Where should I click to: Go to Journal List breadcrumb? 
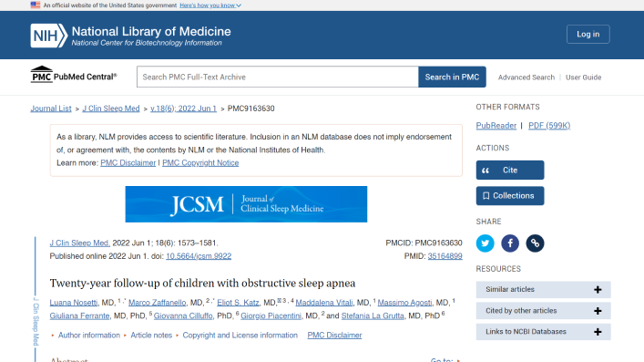tap(51, 109)
